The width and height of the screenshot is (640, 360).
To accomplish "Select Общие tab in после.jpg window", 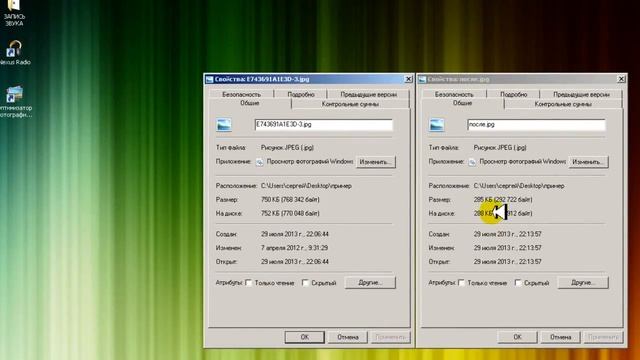I will [x=462, y=103].
